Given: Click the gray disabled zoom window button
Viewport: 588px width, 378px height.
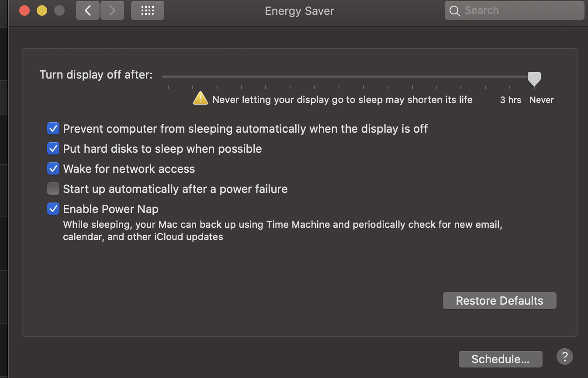Looking at the screenshot, I should tap(59, 10).
